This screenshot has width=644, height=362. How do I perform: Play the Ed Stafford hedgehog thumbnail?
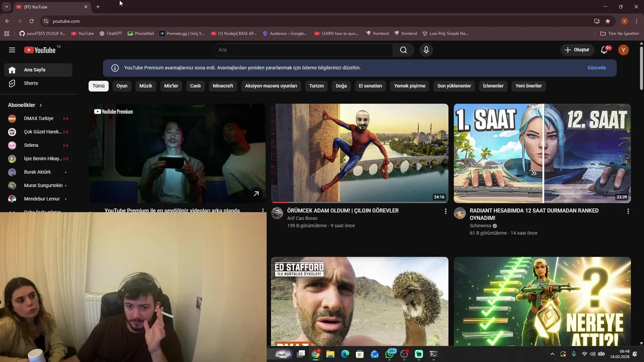[x=360, y=301]
